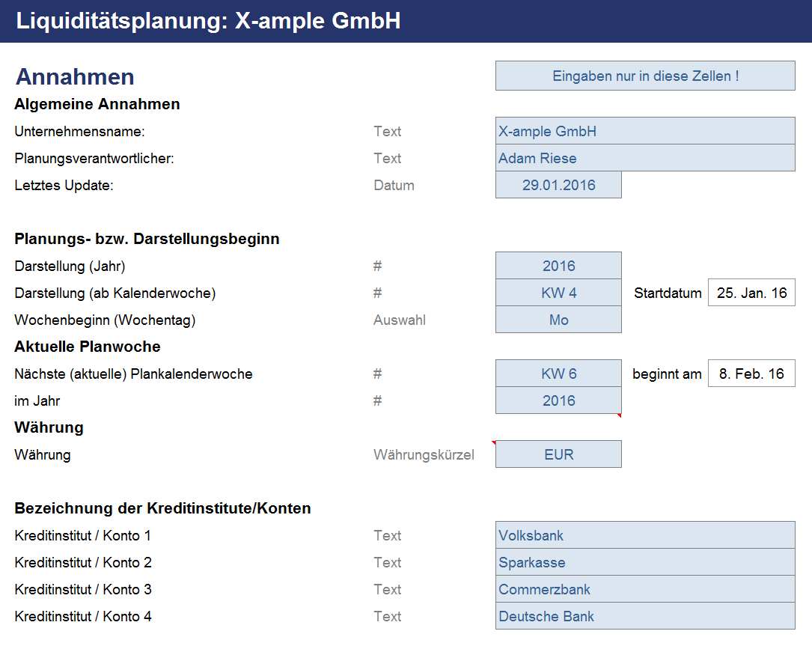Select the currency cell showing EUR
Image resolution: width=812 pixels, height=646 pixels.
click(558, 454)
